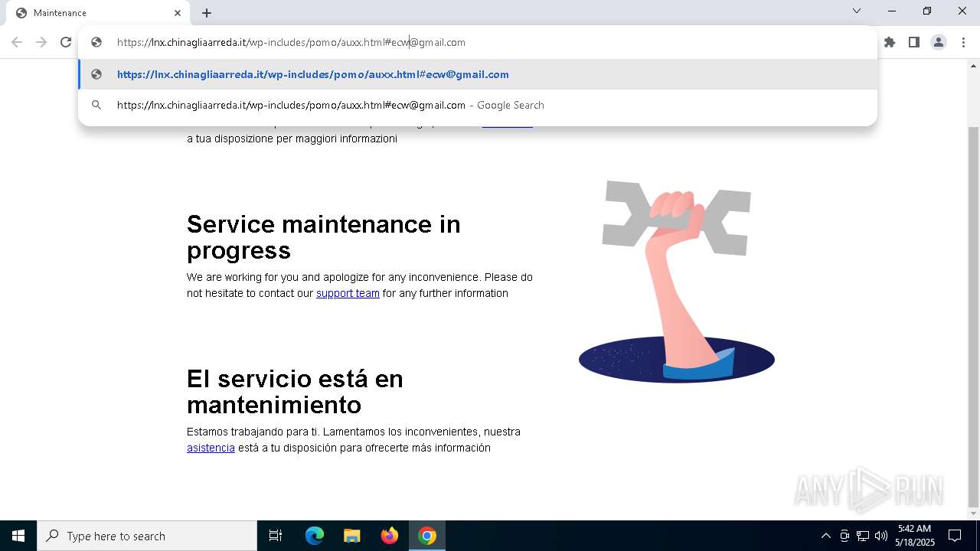
Task: Click the security tray icon beside network
Action: [x=844, y=536]
